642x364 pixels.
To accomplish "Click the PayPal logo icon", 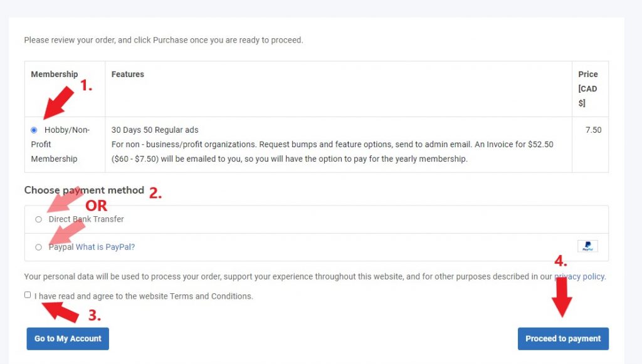I will [587, 246].
